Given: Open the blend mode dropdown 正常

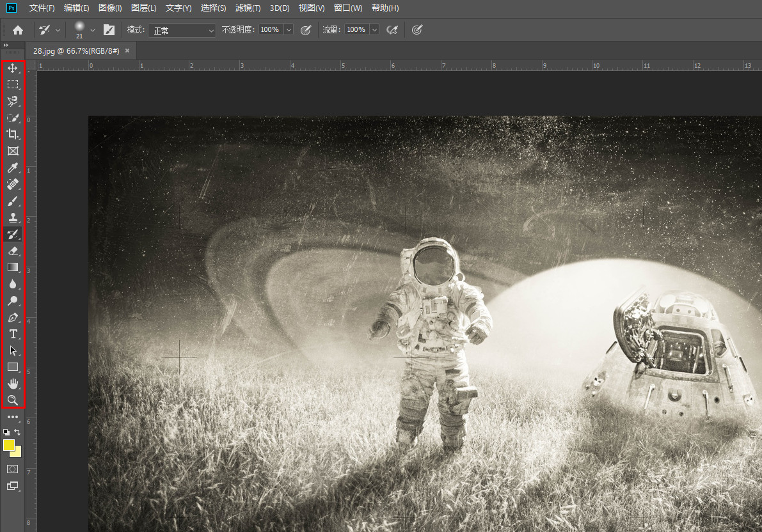Looking at the screenshot, I should [182, 30].
